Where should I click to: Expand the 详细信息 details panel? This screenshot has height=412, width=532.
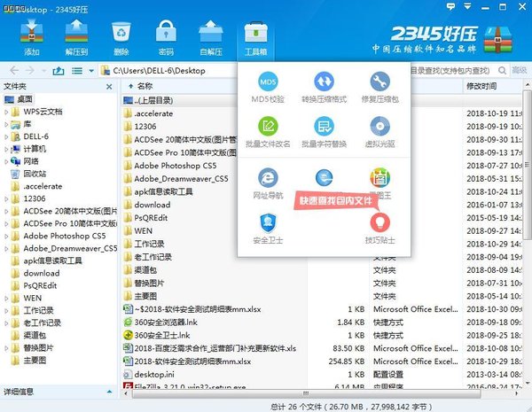[x=109, y=392]
